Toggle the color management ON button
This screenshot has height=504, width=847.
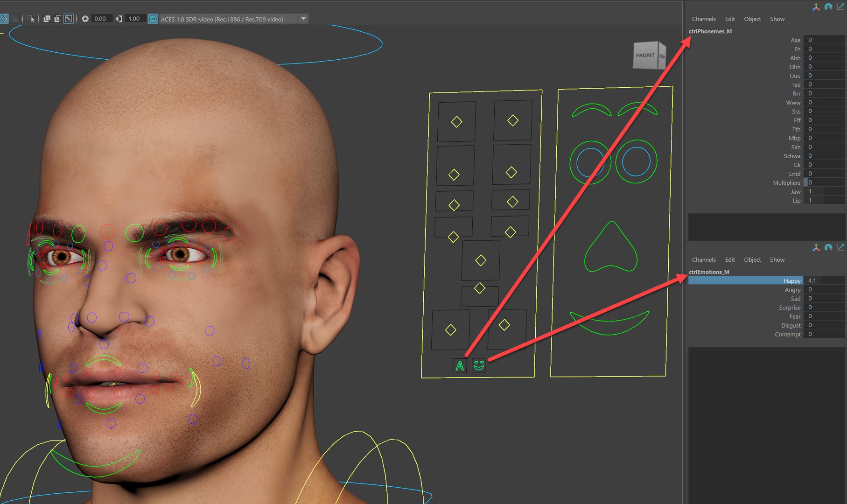pyautogui.click(x=153, y=19)
